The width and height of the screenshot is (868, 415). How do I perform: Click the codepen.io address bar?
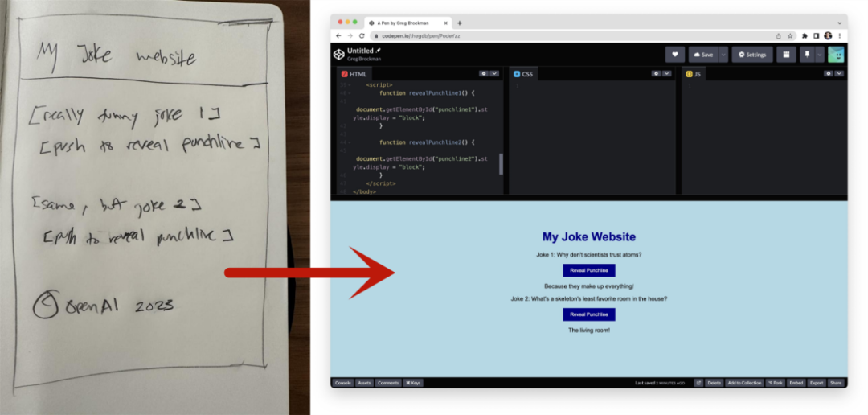click(570, 35)
